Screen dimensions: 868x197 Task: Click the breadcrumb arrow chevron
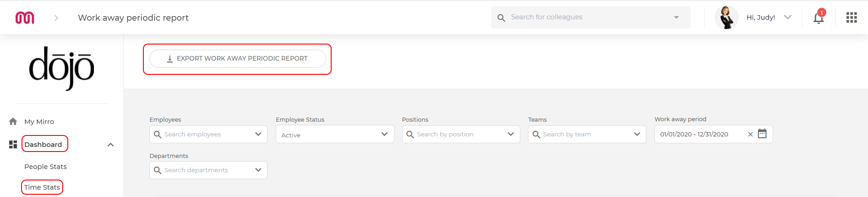(56, 18)
